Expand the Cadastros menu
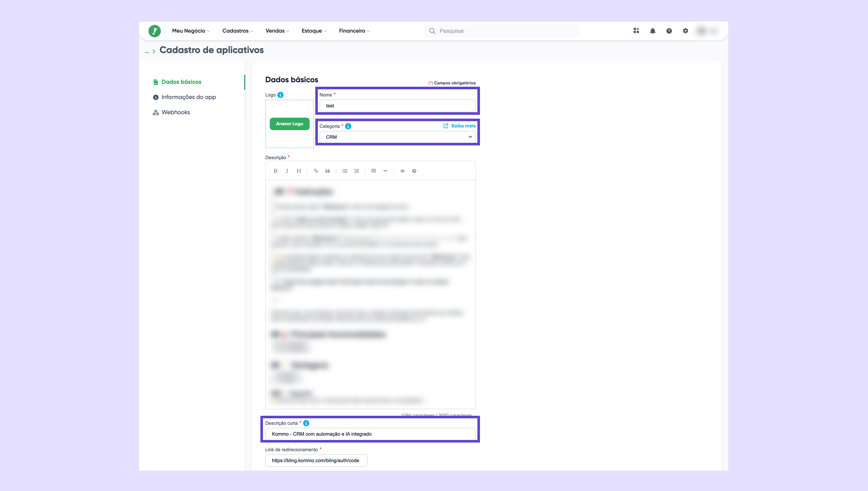This screenshot has height=491, width=868. [x=238, y=31]
